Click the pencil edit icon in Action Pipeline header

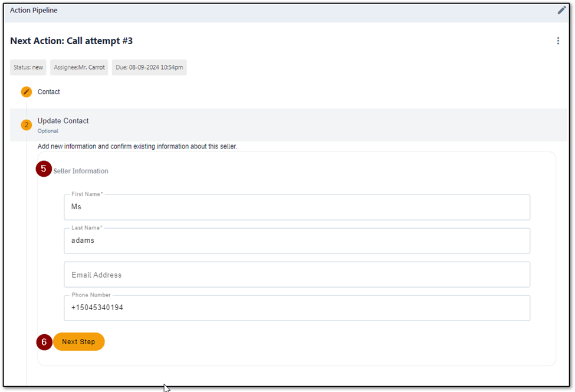click(x=561, y=10)
